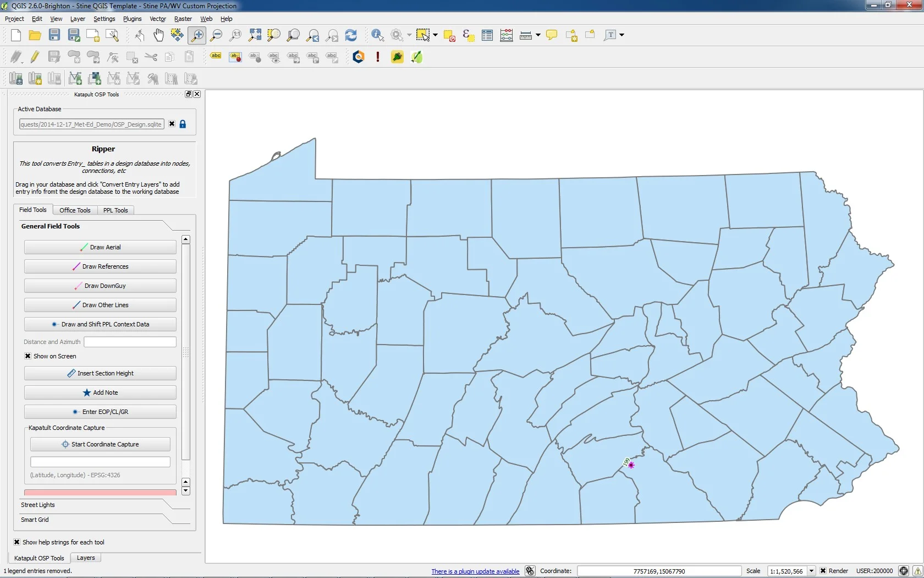Click the Add Vector Layer icon

coord(75,79)
